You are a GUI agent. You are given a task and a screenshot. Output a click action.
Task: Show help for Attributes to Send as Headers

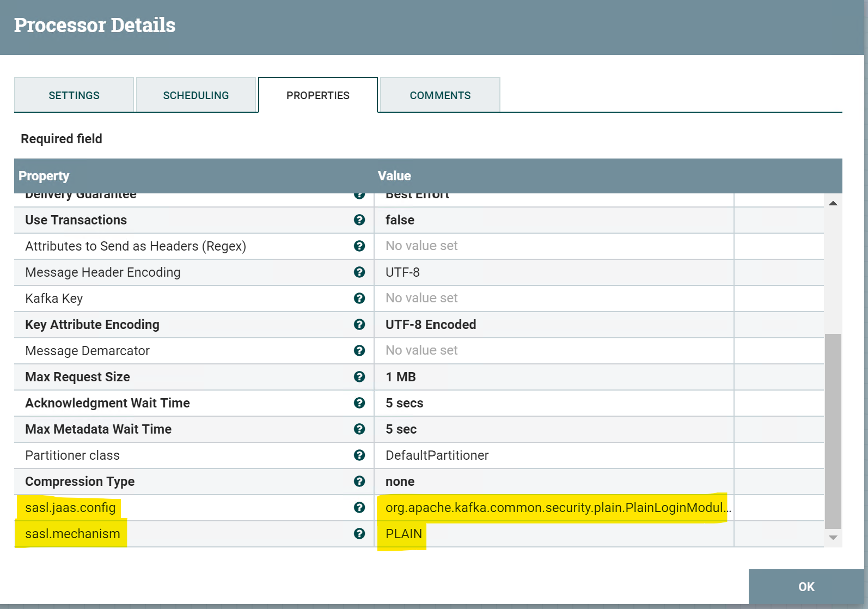[x=359, y=246]
